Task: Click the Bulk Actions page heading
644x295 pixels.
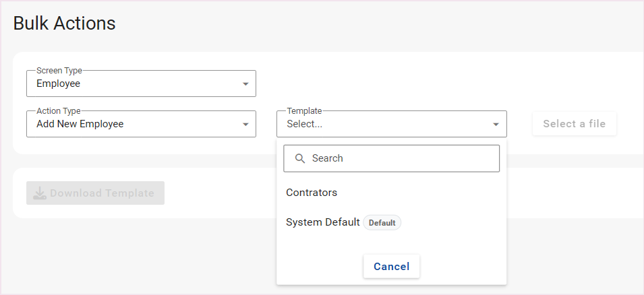Action: point(65,24)
